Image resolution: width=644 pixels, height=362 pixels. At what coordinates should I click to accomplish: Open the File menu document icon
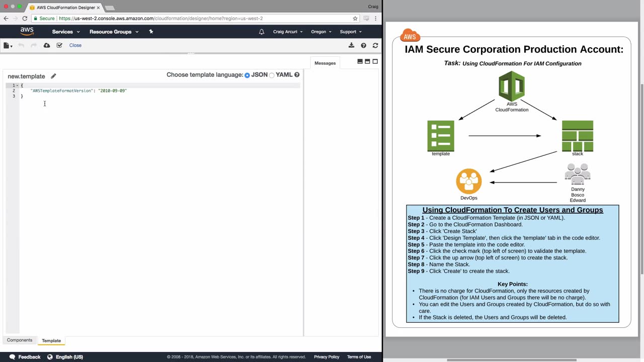coord(7,45)
